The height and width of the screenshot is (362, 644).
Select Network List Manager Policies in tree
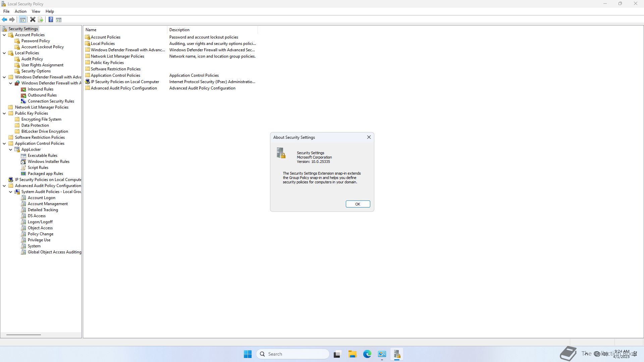[x=42, y=107]
